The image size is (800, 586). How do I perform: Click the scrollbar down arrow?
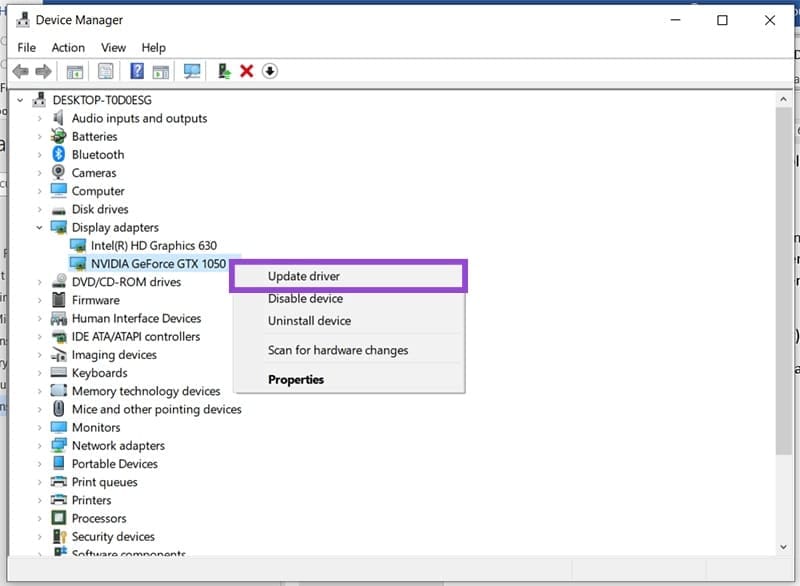coord(785,547)
